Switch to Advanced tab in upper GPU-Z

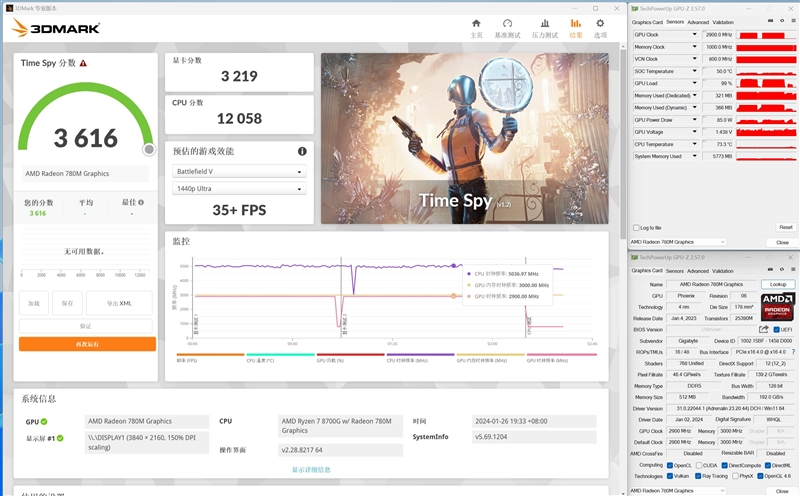(698, 22)
